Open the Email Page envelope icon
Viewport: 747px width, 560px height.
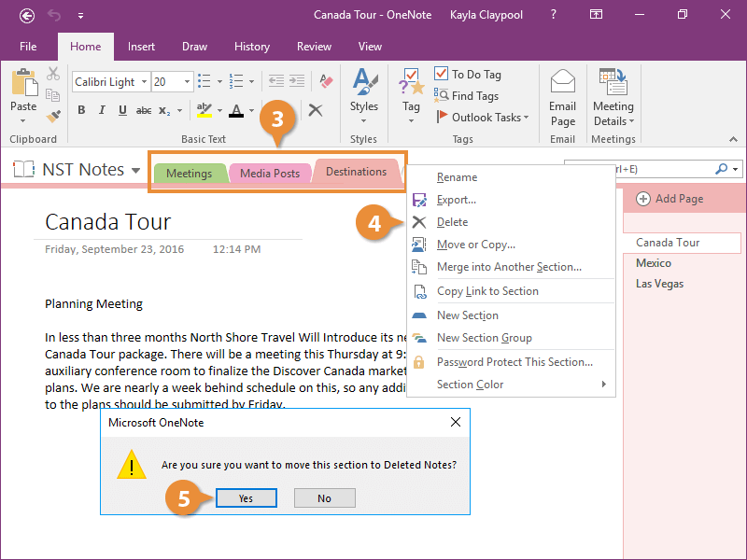pos(562,83)
